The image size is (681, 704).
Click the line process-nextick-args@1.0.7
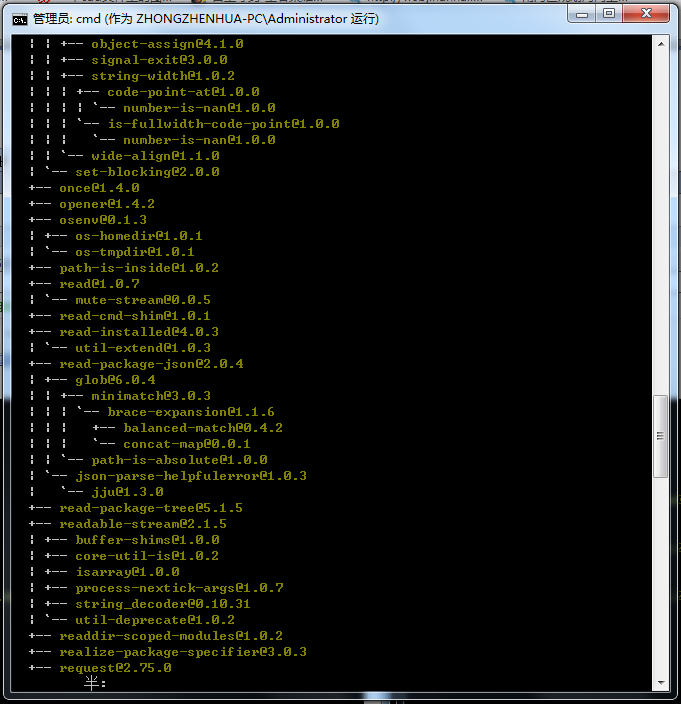179,588
